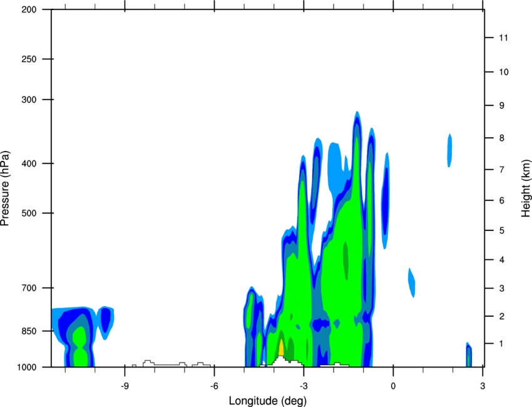This screenshot has height=407, width=532.
Task: Click the green contour core at far-left bottom
Action: (80, 347)
